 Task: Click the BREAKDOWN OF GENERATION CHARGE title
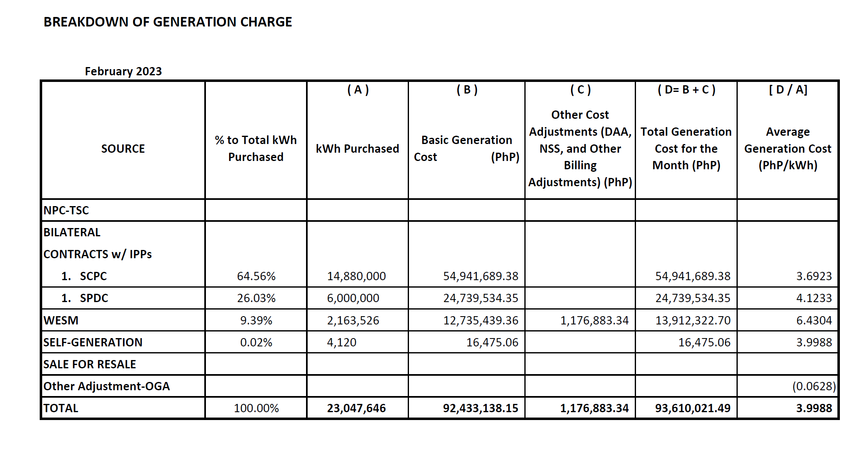tap(167, 22)
